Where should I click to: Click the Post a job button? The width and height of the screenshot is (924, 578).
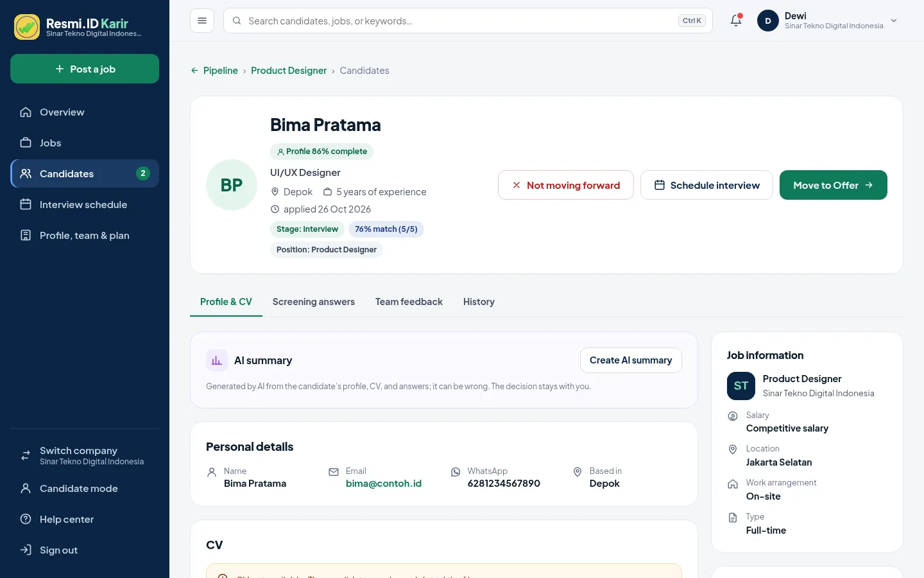coord(85,69)
